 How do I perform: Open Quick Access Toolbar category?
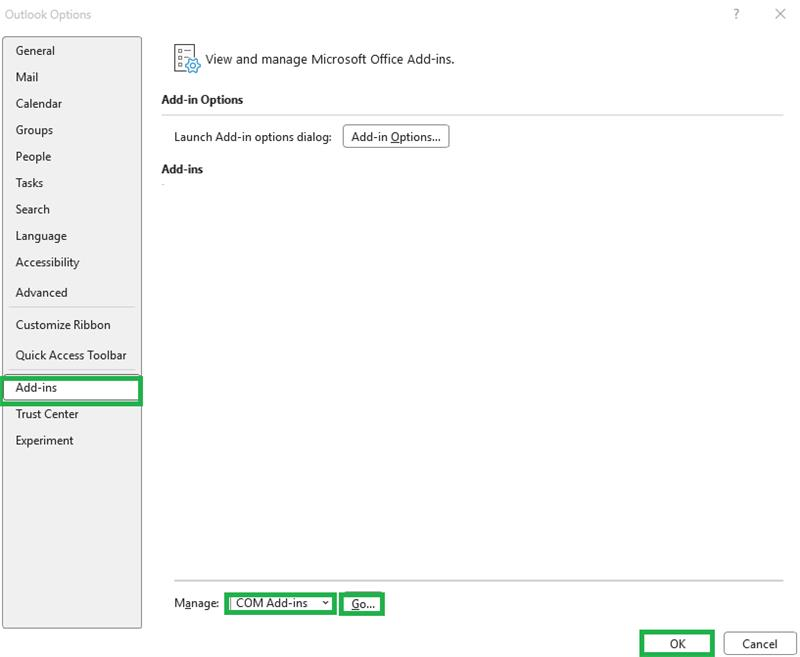click(71, 355)
